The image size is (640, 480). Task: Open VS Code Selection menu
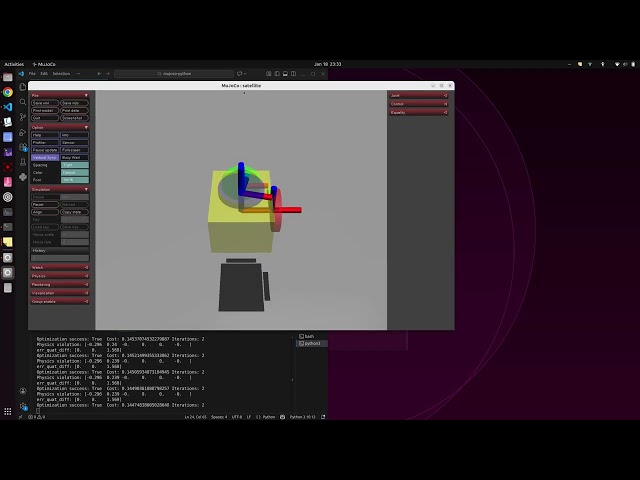(61, 73)
